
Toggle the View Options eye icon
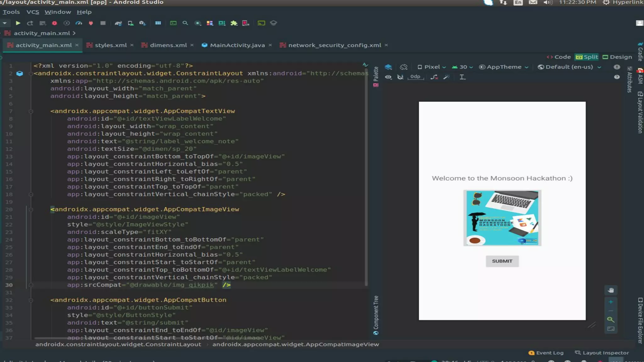tap(388, 77)
